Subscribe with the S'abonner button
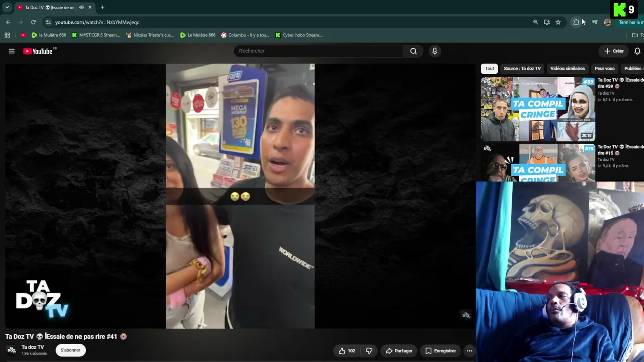 (x=70, y=350)
